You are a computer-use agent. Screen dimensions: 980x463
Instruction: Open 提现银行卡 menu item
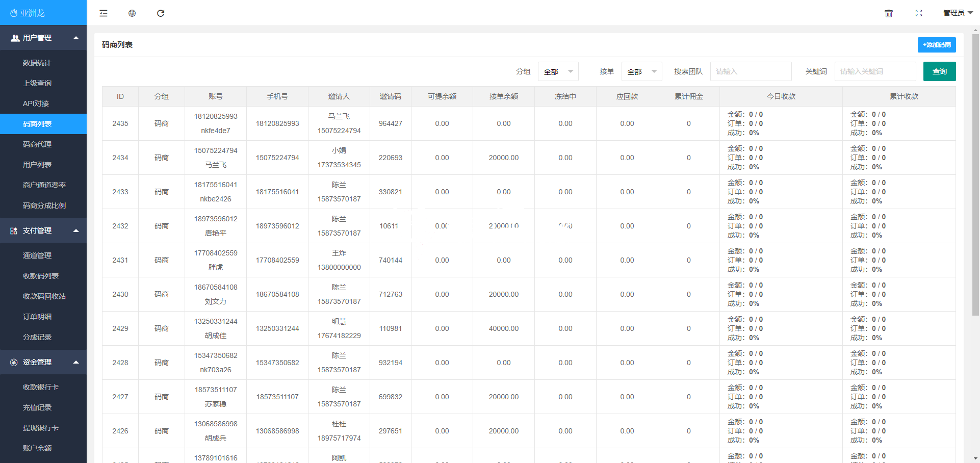[x=43, y=428]
